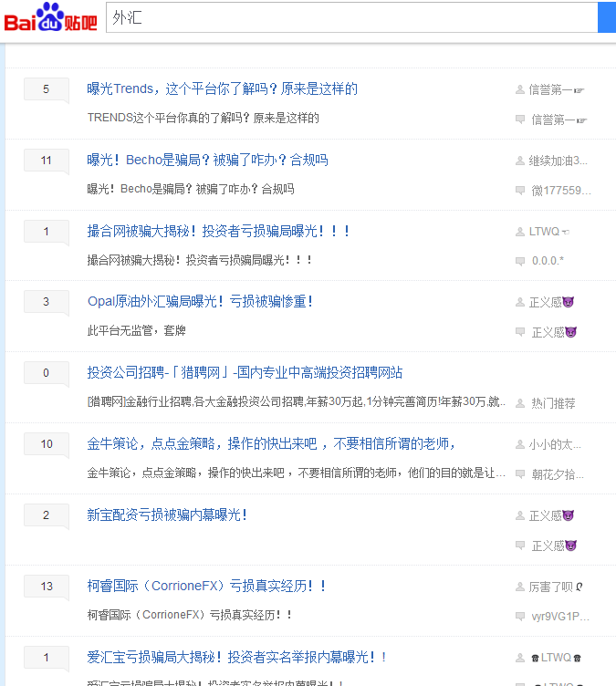This screenshot has height=686, width=616.
Task: Open thread 爱汇宝亏损骗局大揭秘
Action: point(237,657)
